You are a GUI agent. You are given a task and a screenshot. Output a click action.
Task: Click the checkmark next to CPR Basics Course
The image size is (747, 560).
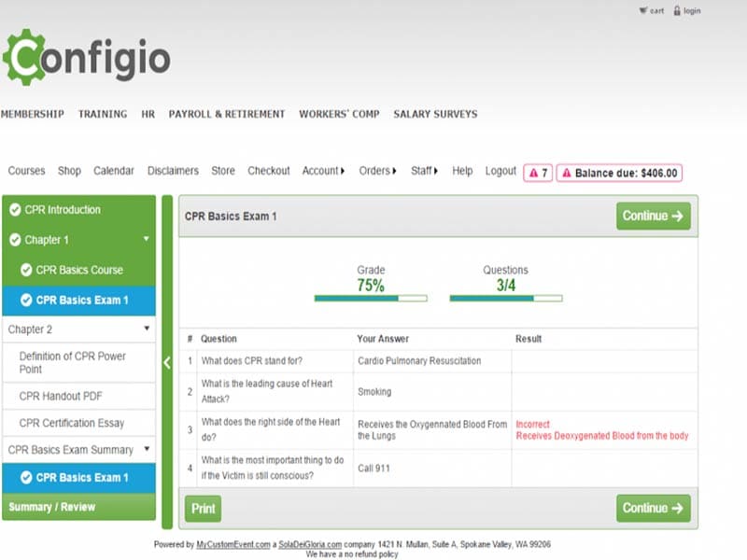point(25,270)
